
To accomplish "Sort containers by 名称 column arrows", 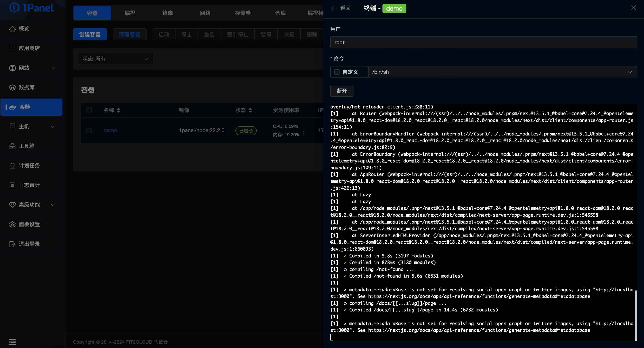I will [x=118, y=110].
